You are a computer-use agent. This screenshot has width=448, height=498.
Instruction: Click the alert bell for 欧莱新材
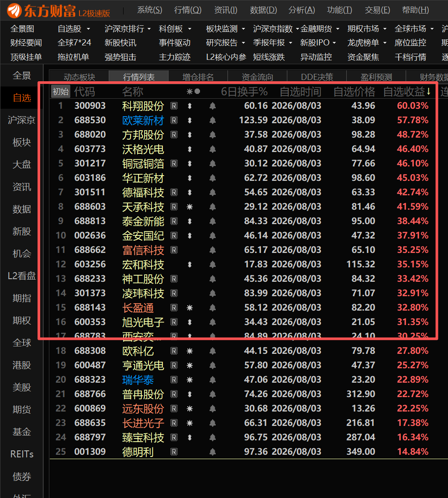point(213,121)
